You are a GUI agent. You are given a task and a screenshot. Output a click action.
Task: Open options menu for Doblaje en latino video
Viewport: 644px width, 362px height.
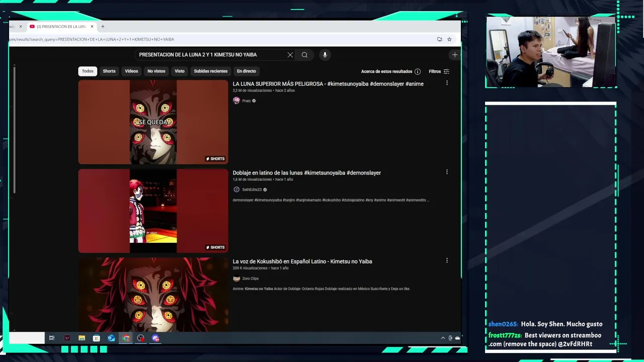point(447,172)
